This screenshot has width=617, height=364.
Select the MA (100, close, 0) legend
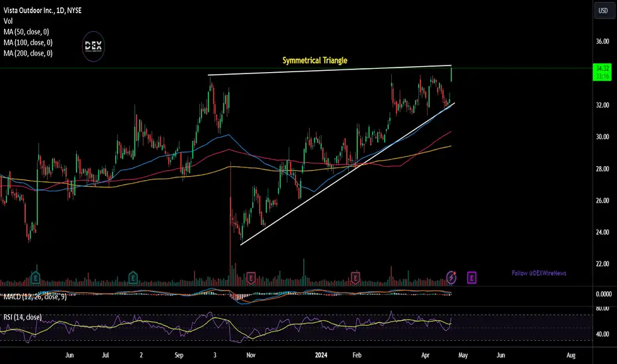28,42
